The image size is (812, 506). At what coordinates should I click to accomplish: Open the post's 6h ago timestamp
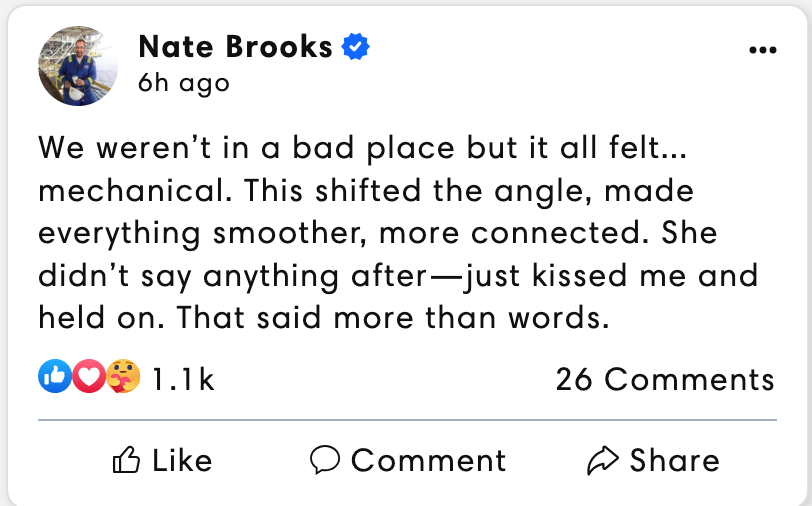tap(183, 83)
